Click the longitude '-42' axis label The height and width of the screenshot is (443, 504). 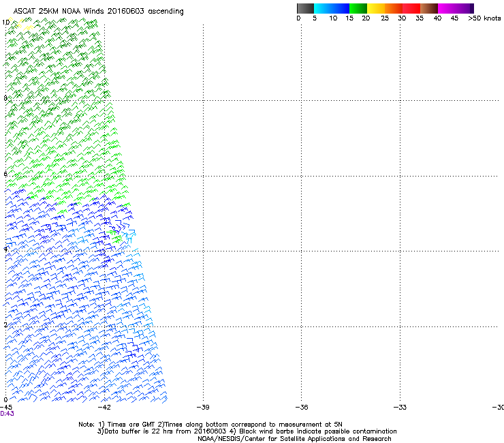pyautogui.click(x=104, y=408)
